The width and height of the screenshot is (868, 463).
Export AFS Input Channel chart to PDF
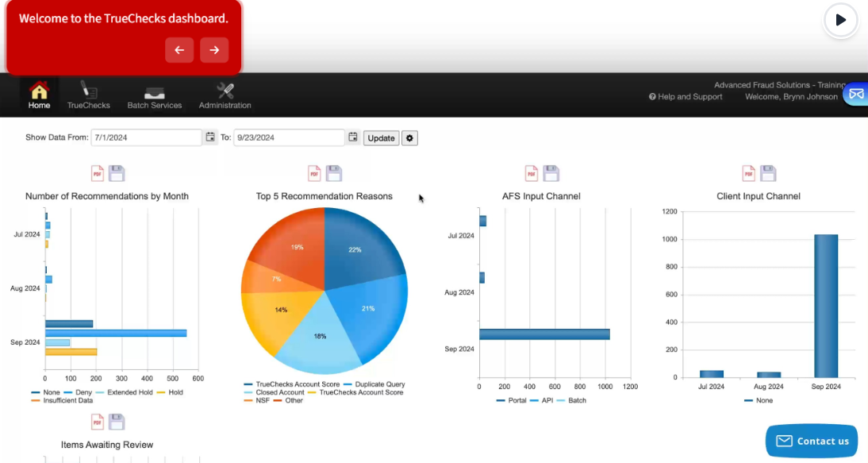tap(532, 173)
